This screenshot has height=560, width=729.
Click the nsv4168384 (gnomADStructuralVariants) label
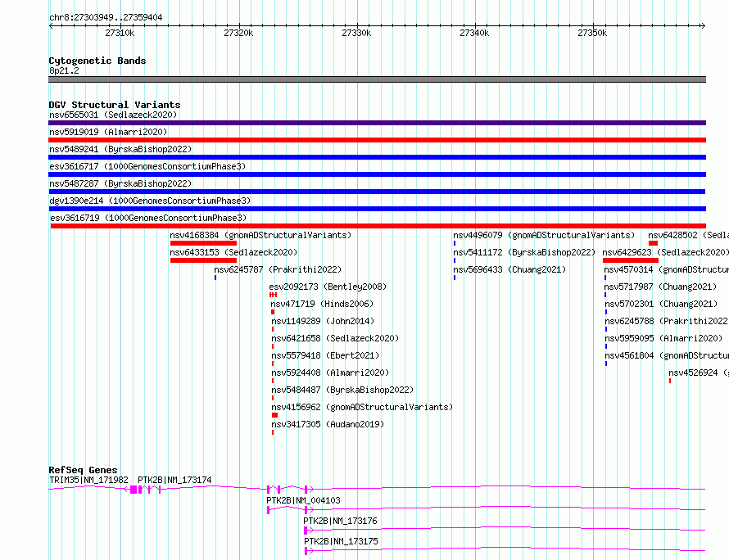pyautogui.click(x=260, y=235)
